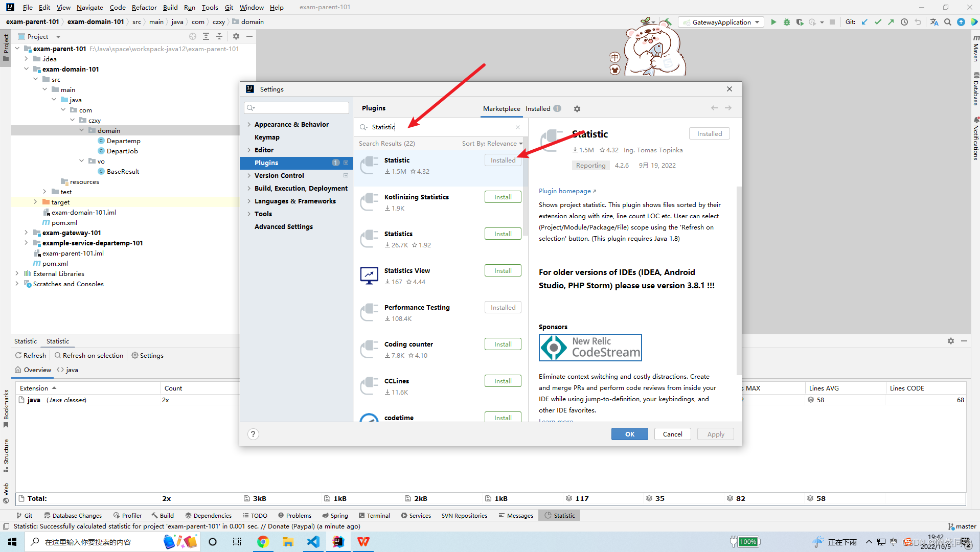Open Statistic tool window gear options

pos(951,341)
